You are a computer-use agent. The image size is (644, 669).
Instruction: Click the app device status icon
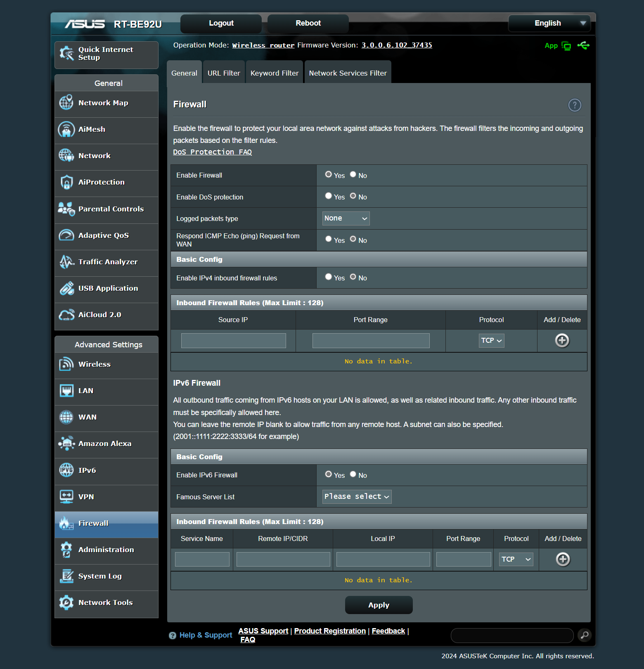pyautogui.click(x=566, y=46)
